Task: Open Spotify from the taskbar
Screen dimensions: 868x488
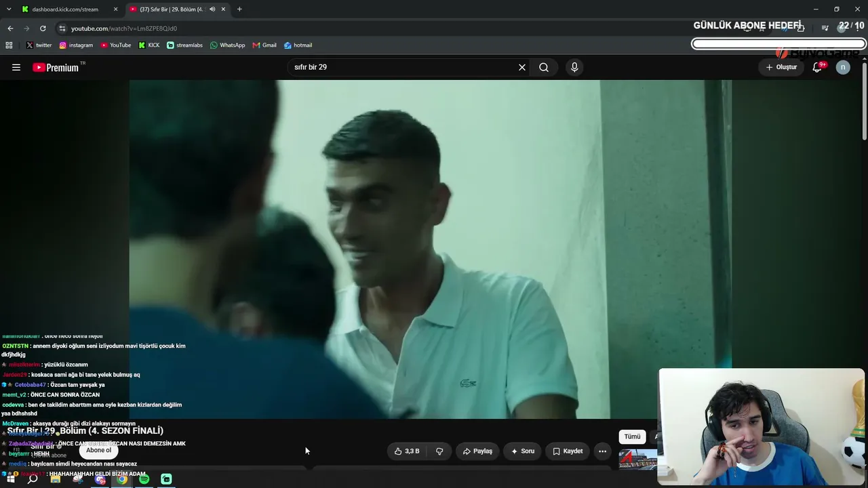Action: click(x=144, y=479)
